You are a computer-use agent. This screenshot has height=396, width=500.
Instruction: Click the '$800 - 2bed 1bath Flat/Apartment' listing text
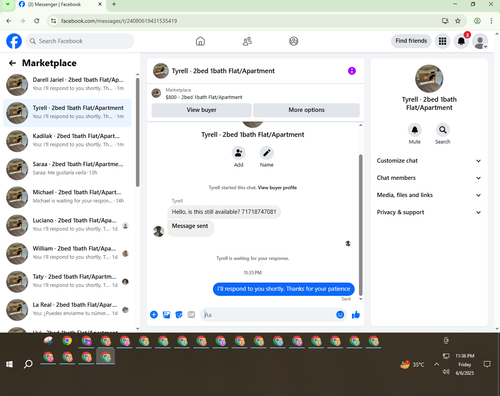(204, 97)
